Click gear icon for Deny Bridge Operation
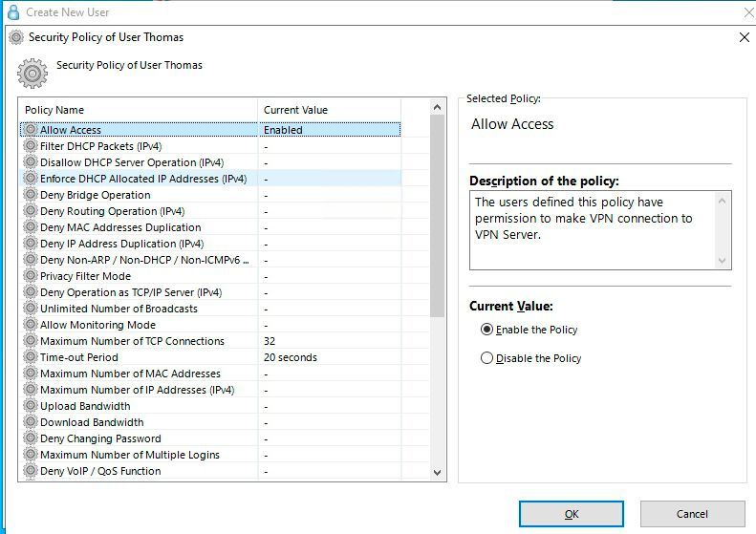This screenshot has width=756, height=534. tap(31, 195)
